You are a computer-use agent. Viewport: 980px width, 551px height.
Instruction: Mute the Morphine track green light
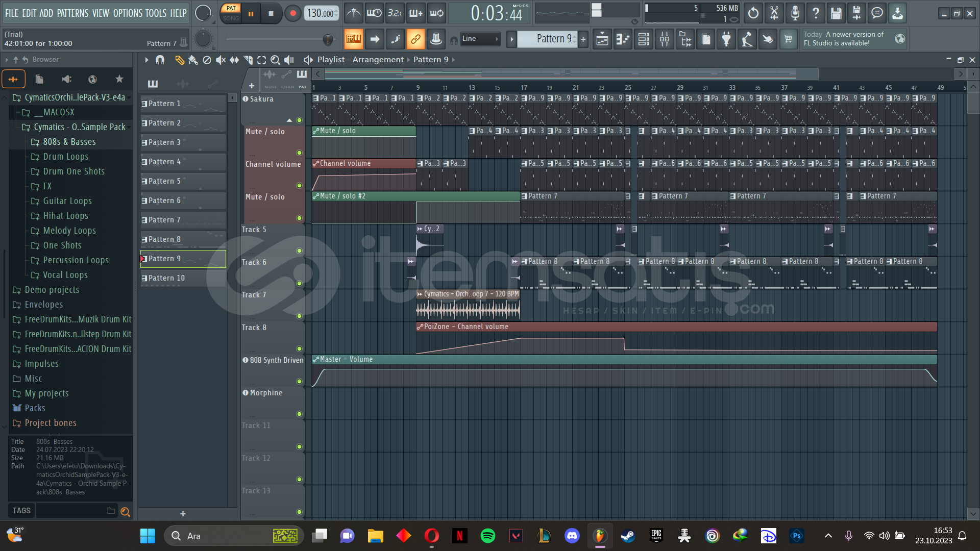(300, 414)
